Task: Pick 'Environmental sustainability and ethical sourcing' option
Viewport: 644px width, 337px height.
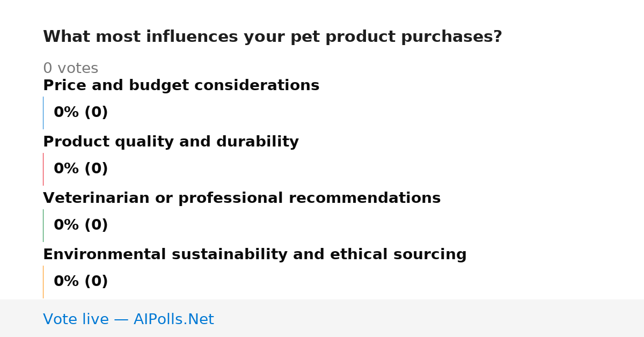Action: [x=254, y=255]
